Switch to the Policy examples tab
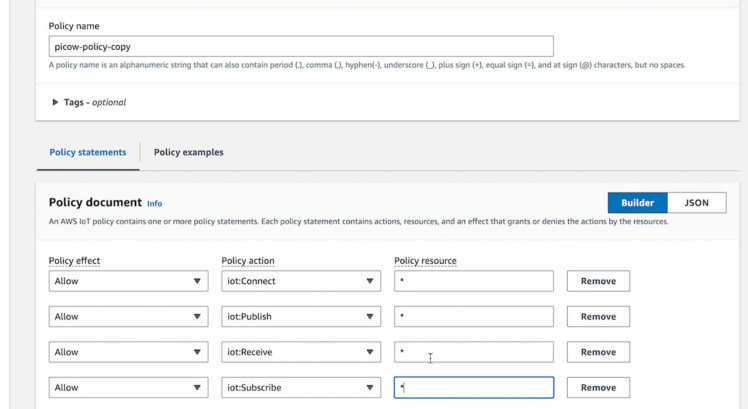The image size is (748, 409). pyautogui.click(x=188, y=152)
